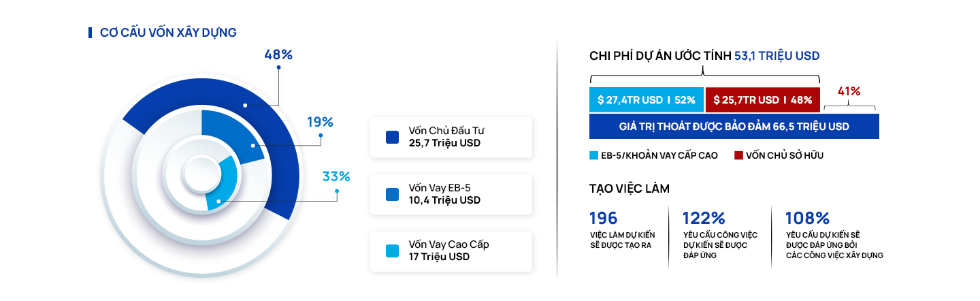Click the red 41% label
980x301 pixels.
(x=849, y=91)
